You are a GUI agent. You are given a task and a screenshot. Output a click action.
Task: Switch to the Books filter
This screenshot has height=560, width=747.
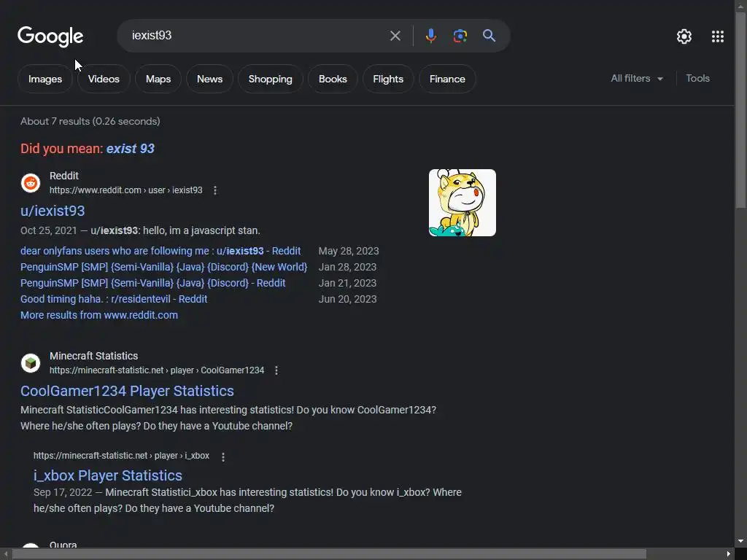pyautogui.click(x=333, y=79)
